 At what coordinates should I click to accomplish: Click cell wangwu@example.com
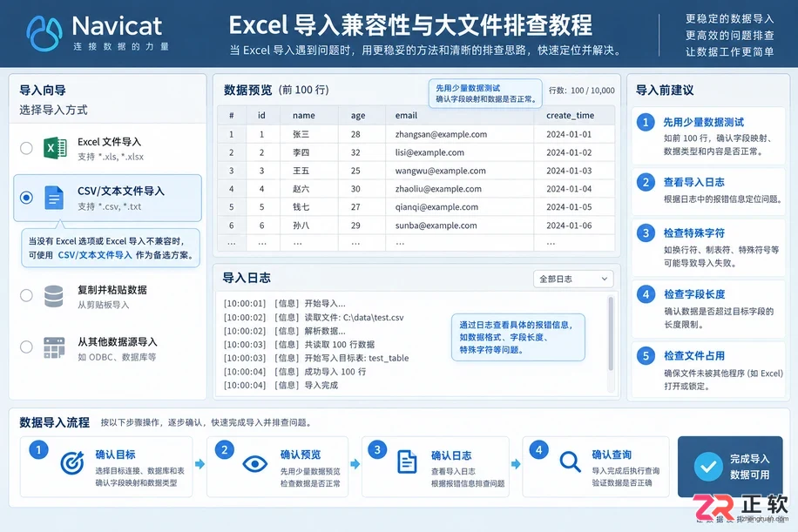tap(440, 171)
